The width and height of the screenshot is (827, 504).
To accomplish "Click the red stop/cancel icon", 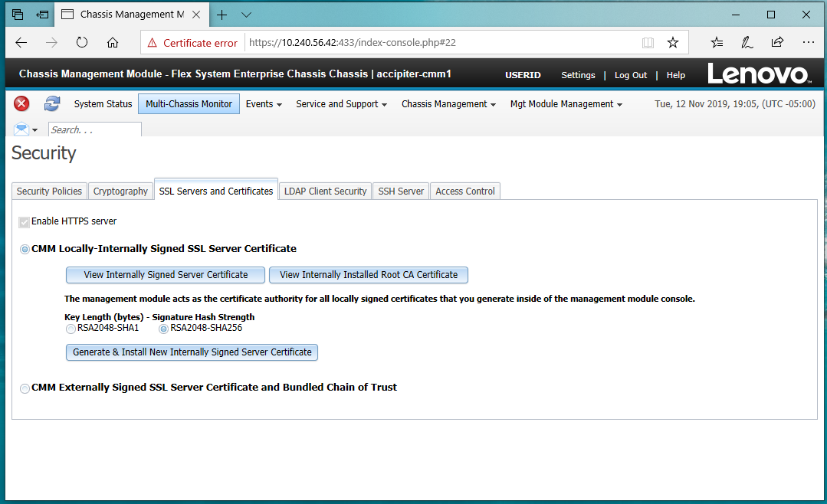I will pos(21,103).
